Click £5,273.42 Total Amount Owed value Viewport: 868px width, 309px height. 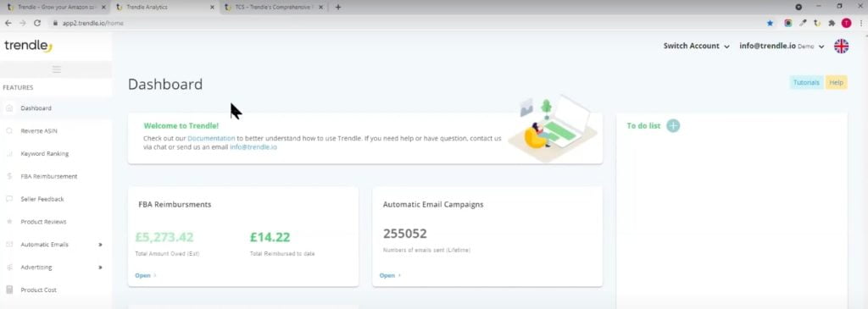coord(164,238)
